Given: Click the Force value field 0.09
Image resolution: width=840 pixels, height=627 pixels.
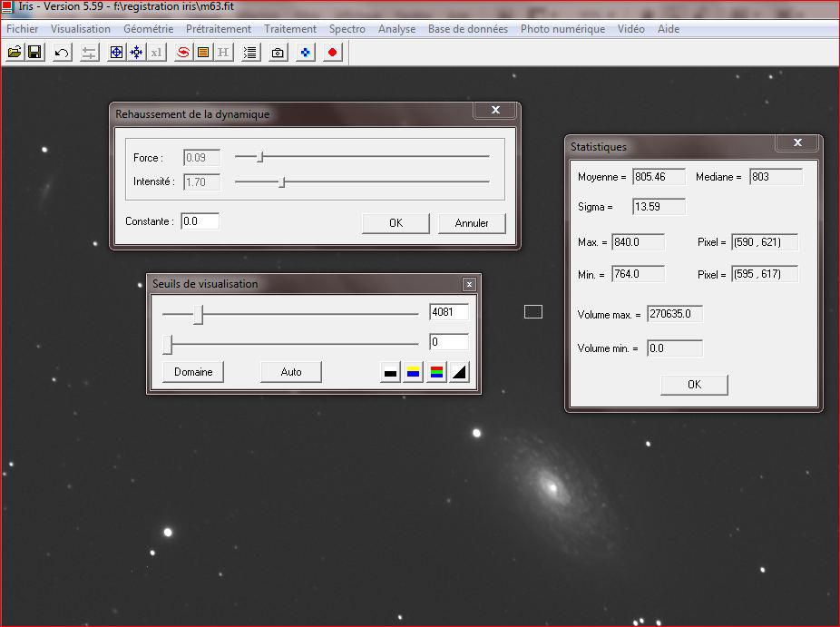Looking at the screenshot, I should coord(201,158).
